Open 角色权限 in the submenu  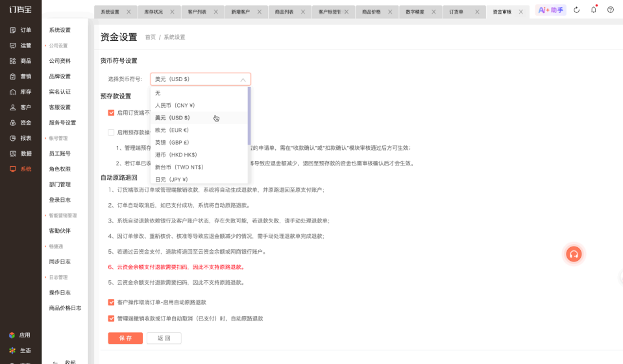[60, 169]
